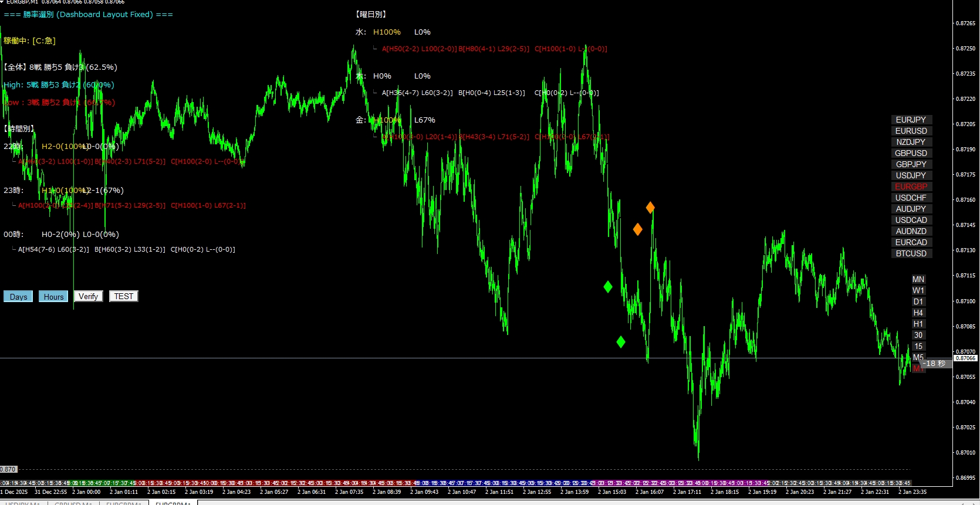Open the BTCUSD symbol chart

[x=911, y=253]
